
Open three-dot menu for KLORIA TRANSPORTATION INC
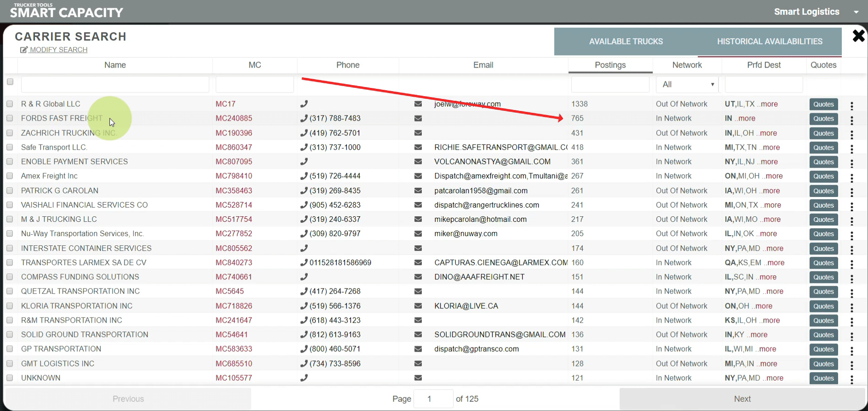[852, 307]
